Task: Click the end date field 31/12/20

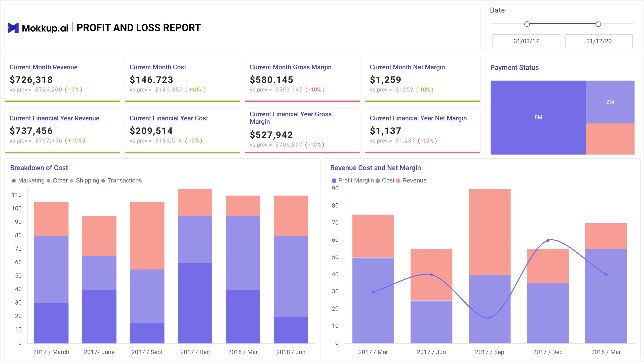Action: click(599, 41)
